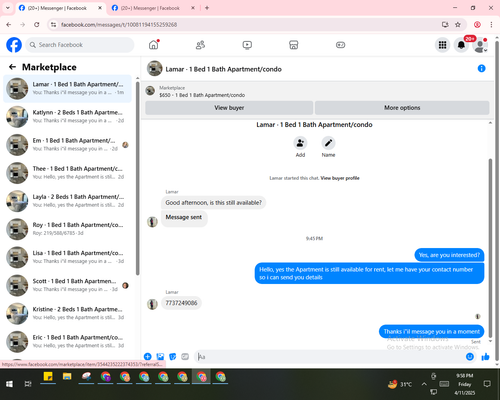Image resolution: width=500 pixels, height=400 pixels.
Task: Show hidden system tray icons
Action: [424, 384]
